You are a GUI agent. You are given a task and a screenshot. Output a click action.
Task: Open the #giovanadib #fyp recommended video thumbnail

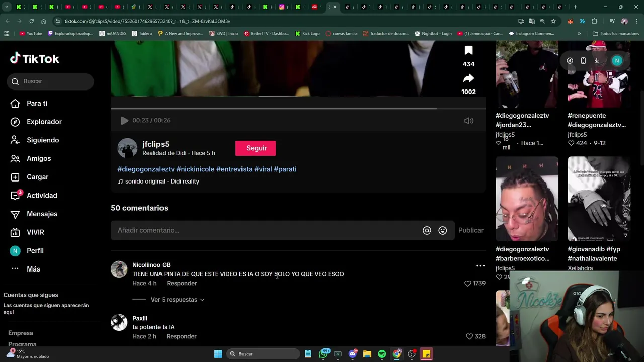[x=599, y=199]
